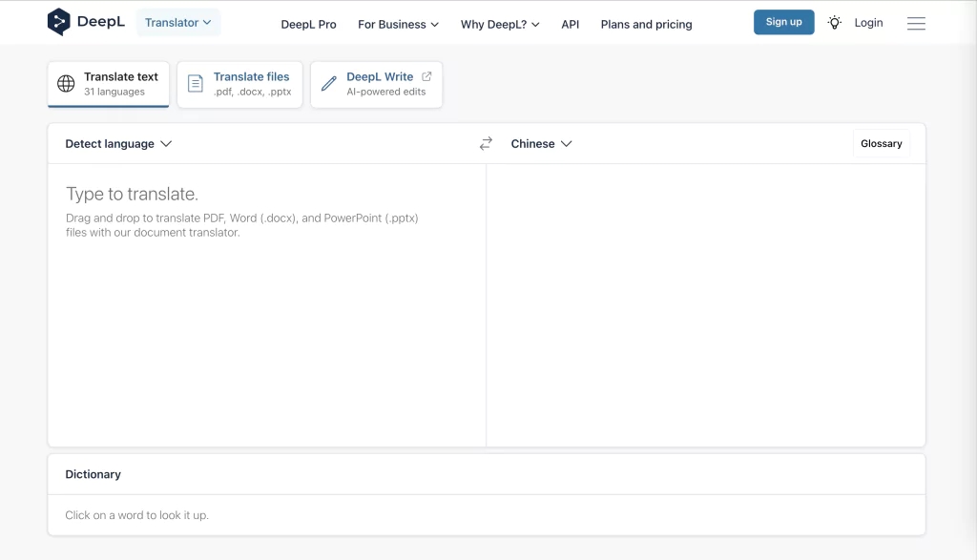
Task: Expand the Why DeepL? menu
Action: pos(499,24)
